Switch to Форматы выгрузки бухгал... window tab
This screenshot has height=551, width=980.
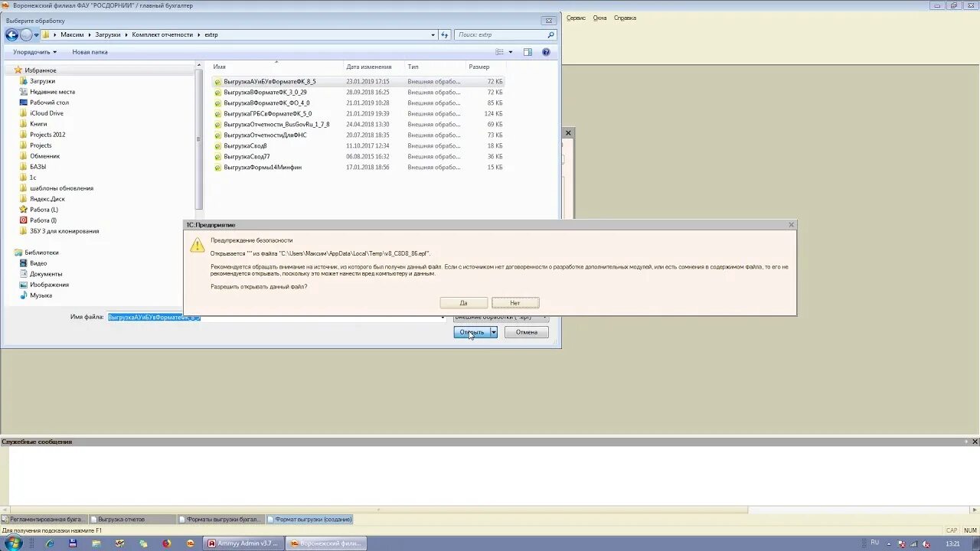pyautogui.click(x=220, y=519)
